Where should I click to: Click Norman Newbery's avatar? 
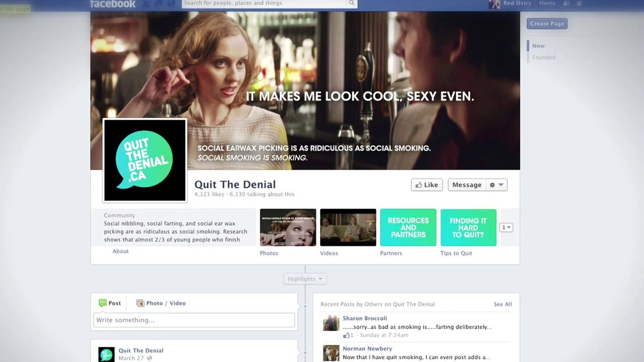click(331, 353)
